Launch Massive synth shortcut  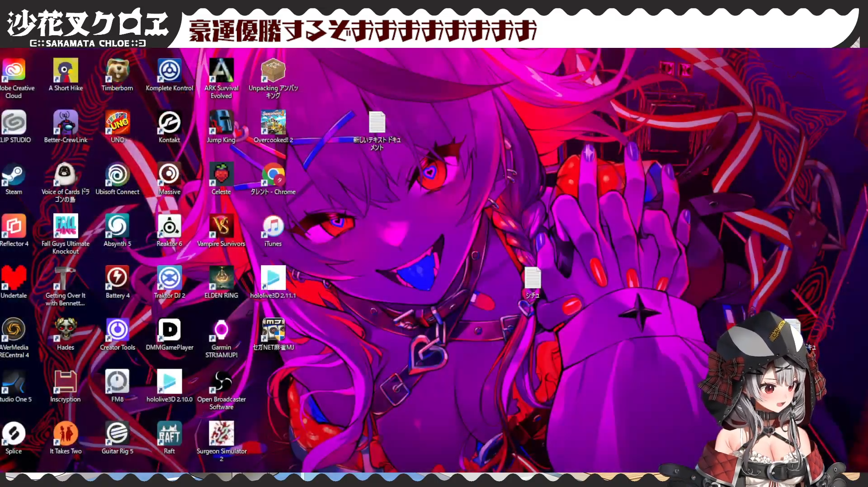point(170,174)
